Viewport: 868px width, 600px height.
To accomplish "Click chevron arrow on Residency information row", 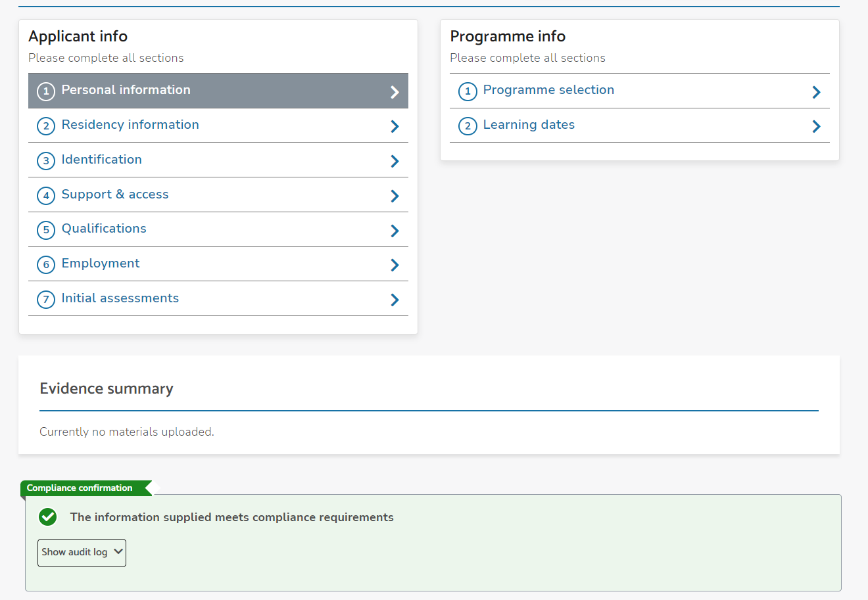I will [395, 126].
